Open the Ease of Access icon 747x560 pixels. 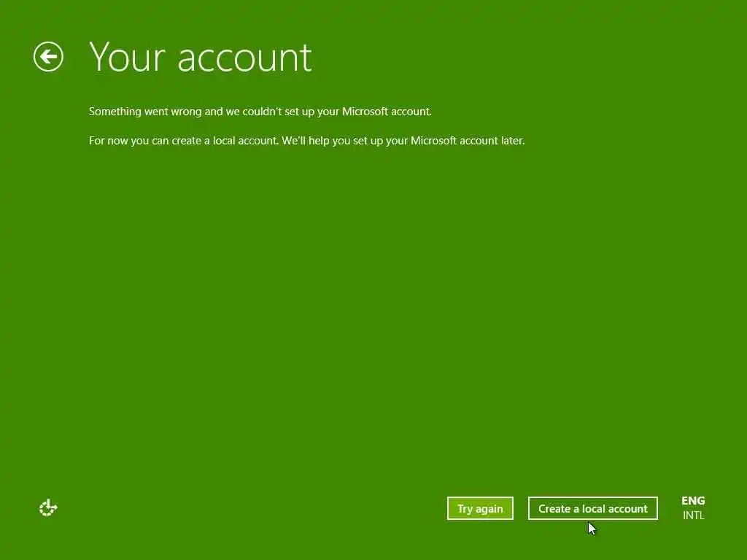coord(48,508)
